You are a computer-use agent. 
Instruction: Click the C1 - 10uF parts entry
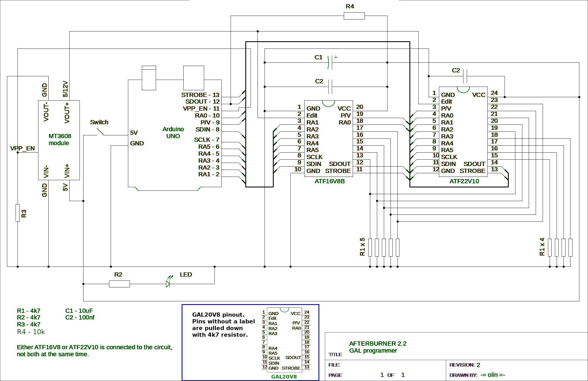pos(79,311)
